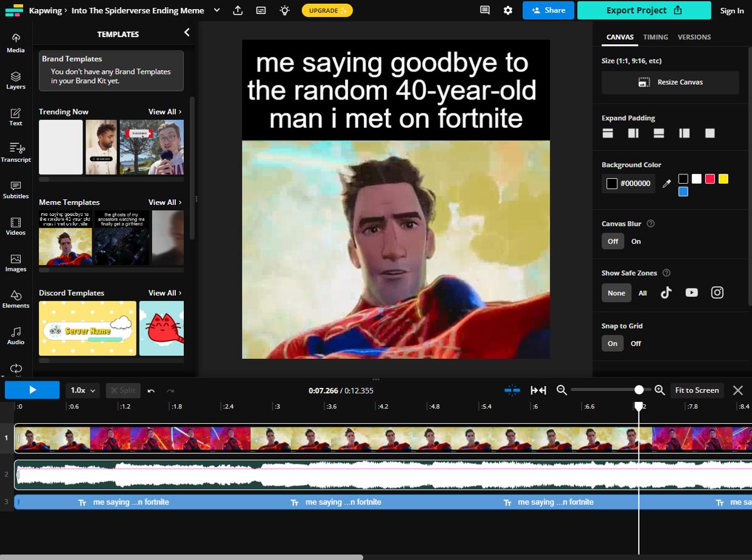The width and height of the screenshot is (752, 560).
Task: Pick color with the eyedropper tool
Action: pos(666,184)
